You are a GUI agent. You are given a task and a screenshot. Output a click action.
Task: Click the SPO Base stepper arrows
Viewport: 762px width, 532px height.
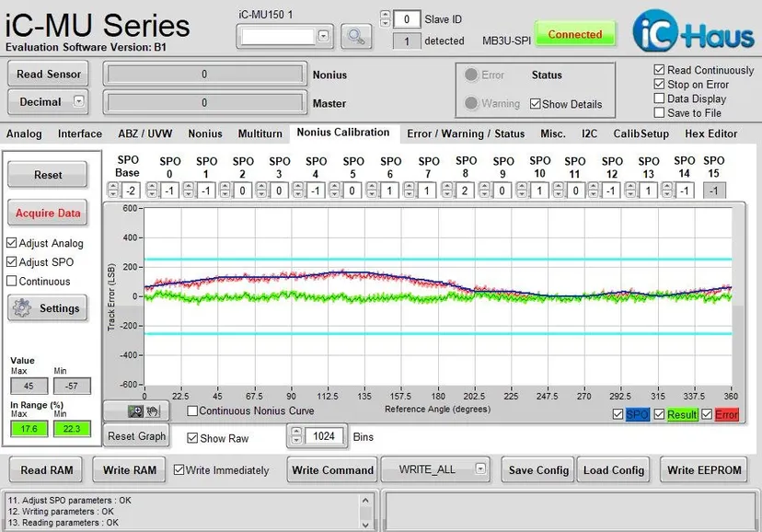(x=113, y=190)
